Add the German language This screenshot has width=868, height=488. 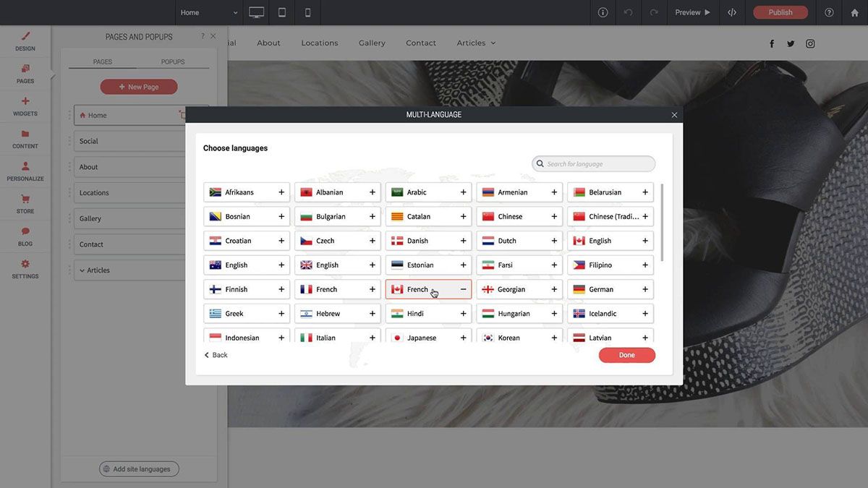point(645,289)
